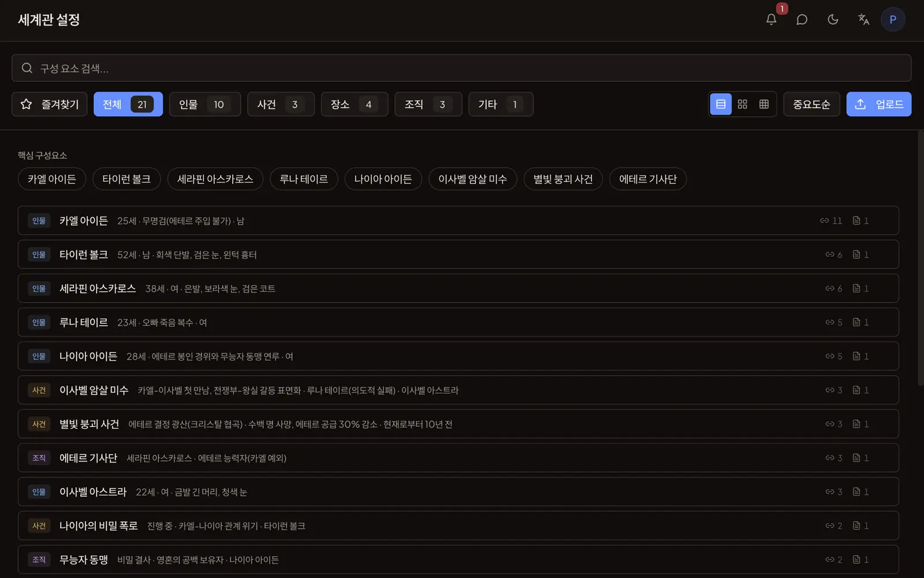This screenshot has height=578, width=924.
Task: Open the 루나 테이르 list row
Action: (459, 322)
